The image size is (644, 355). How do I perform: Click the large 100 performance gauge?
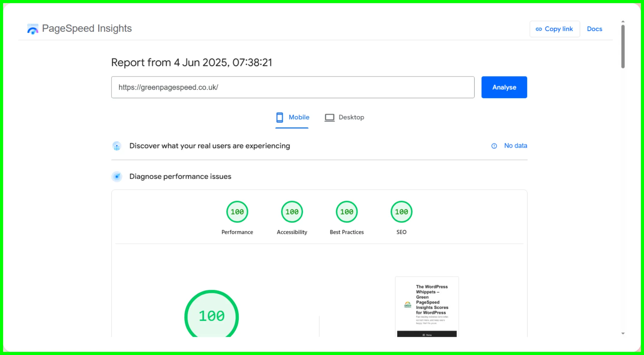[x=211, y=315]
